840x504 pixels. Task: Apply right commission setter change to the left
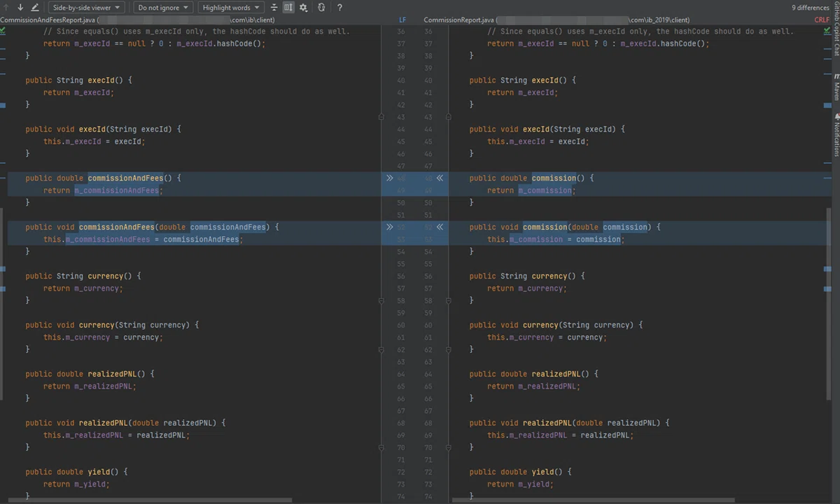pyautogui.click(x=440, y=227)
